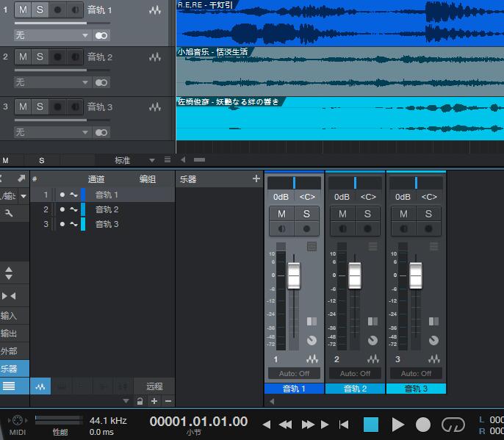Toggle stereo/mono channel mode on 音轨 2
This screenshot has height=440, width=504.
tap(101, 82)
